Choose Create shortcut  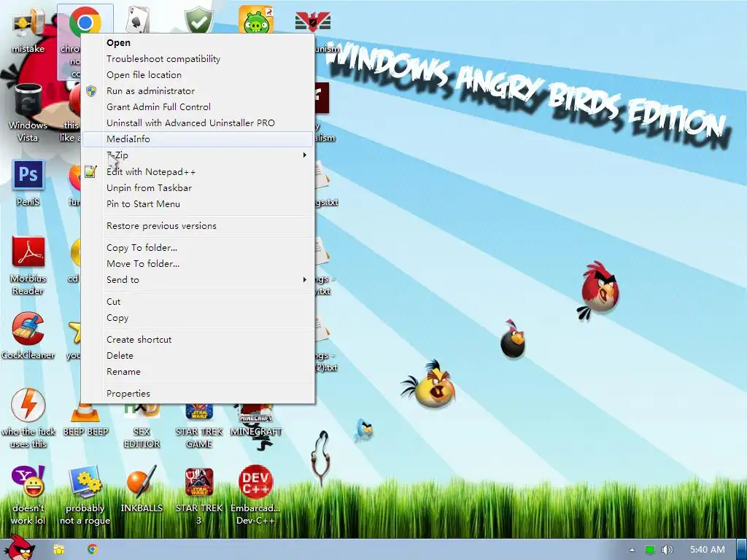click(198, 340)
